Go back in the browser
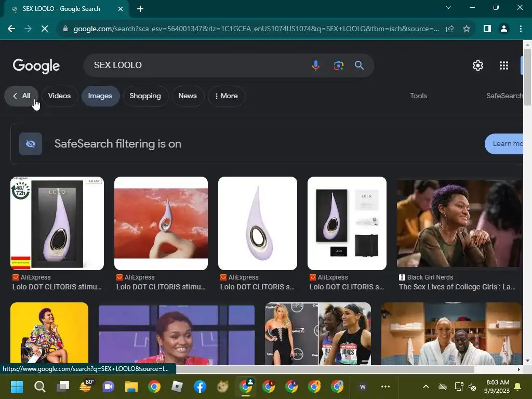Viewport: 532px width, 399px height. (x=11, y=29)
